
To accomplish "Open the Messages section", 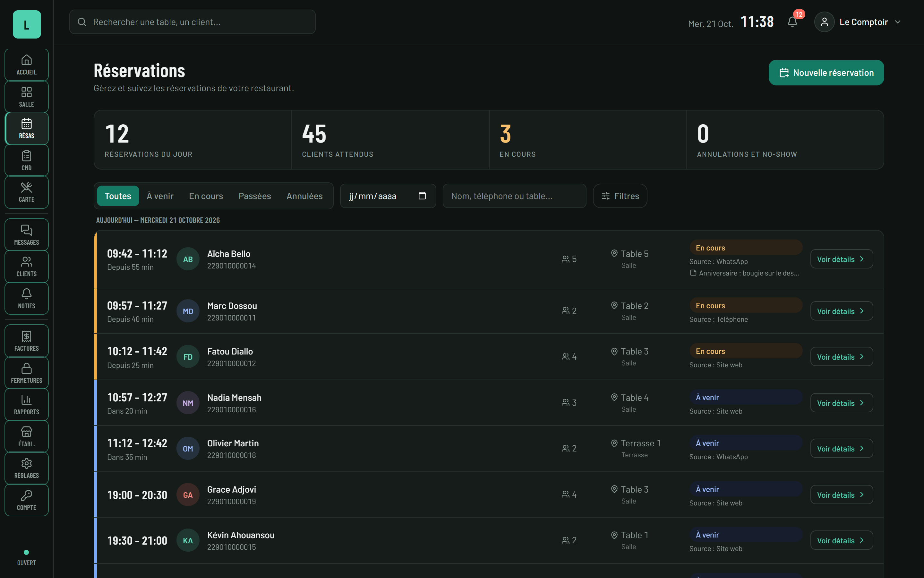I will click(26, 235).
